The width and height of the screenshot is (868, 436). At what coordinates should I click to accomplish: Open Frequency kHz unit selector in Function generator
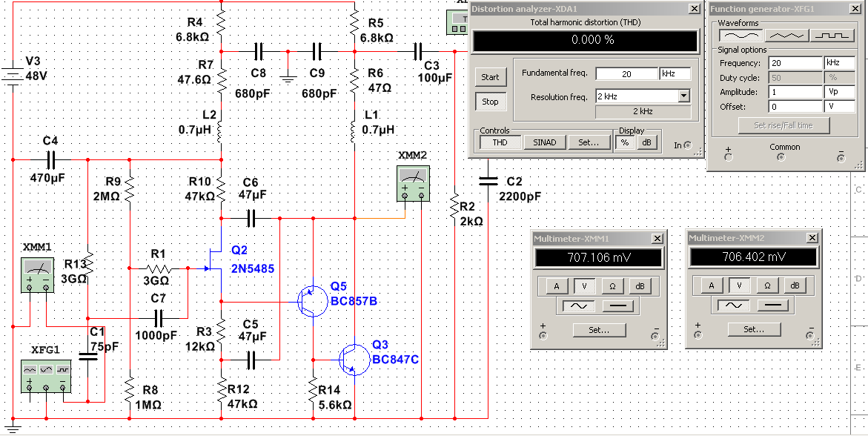[x=839, y=63]
